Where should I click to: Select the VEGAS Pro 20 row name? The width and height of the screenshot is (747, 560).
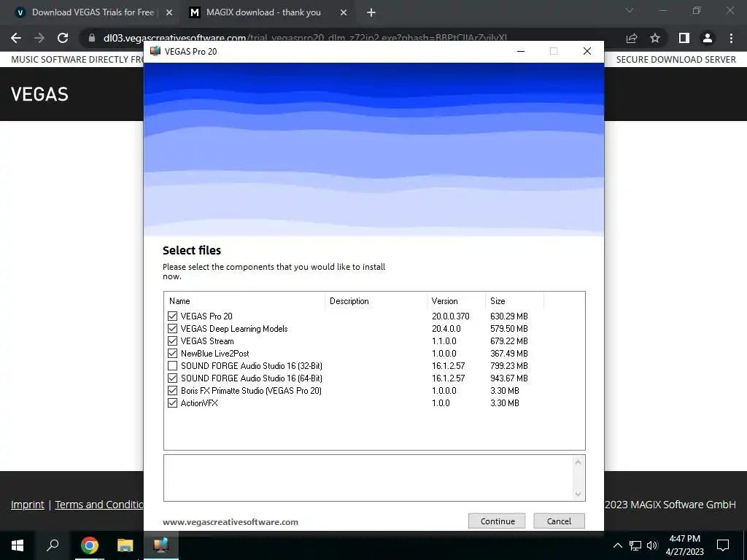pos(206,316)
